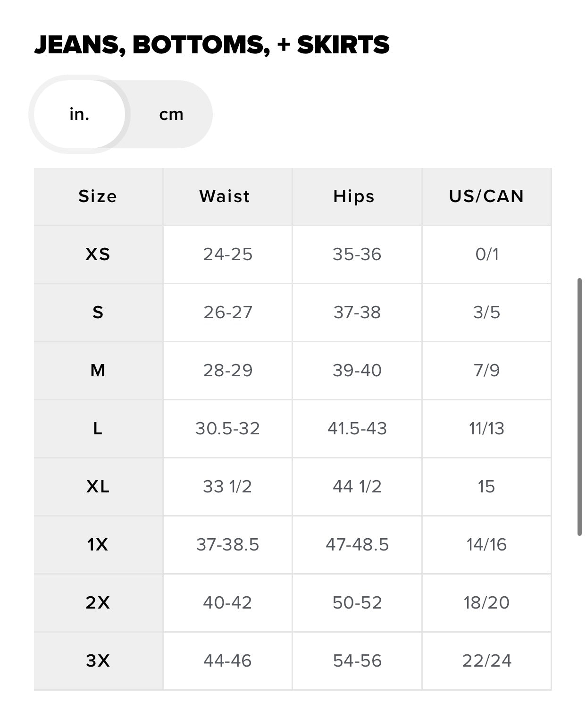Screen dimensions: 586x728
Task: Click the Size column header
Action: (x=98, y=196)
